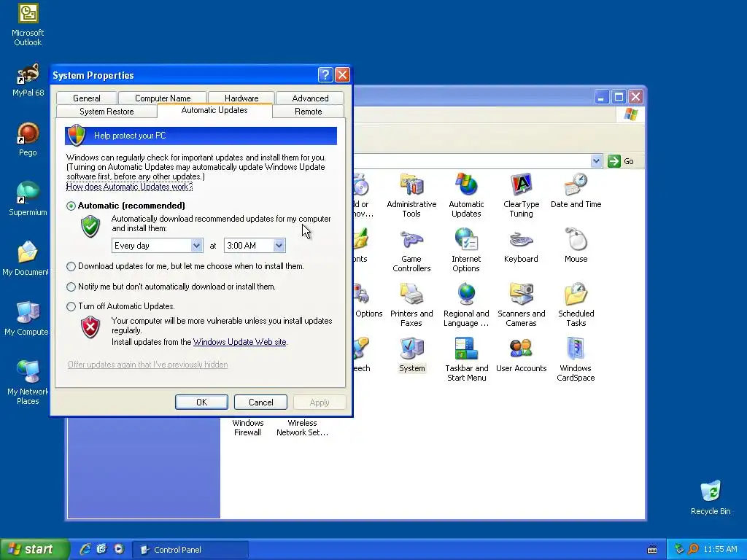Open Game Controllers icon

(x=411, y=250)
